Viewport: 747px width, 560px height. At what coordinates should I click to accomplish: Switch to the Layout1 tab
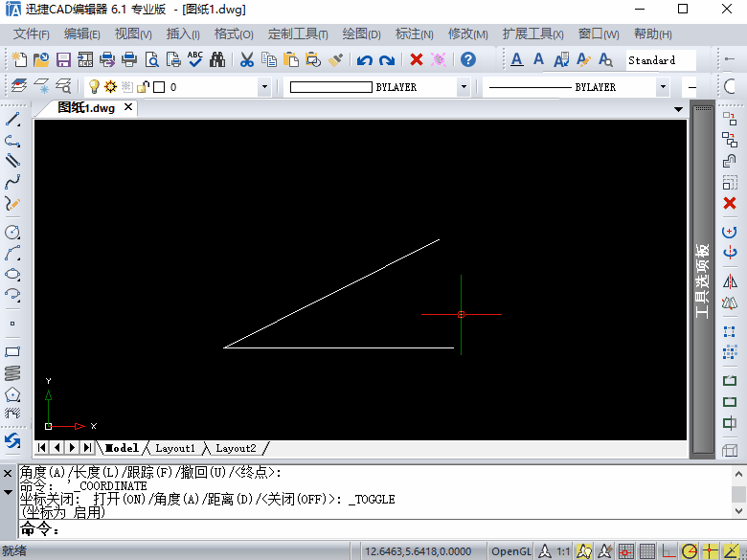click(175, 449)
